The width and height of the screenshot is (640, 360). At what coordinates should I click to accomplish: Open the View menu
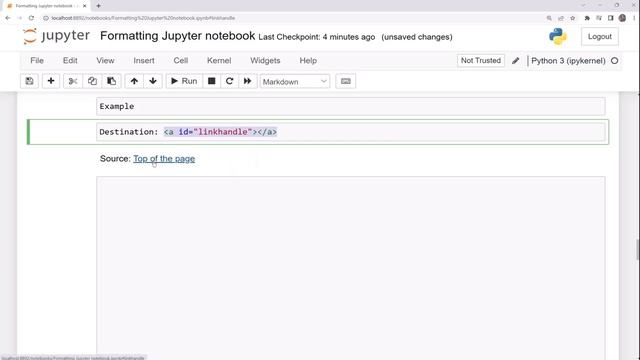(105, 60)
